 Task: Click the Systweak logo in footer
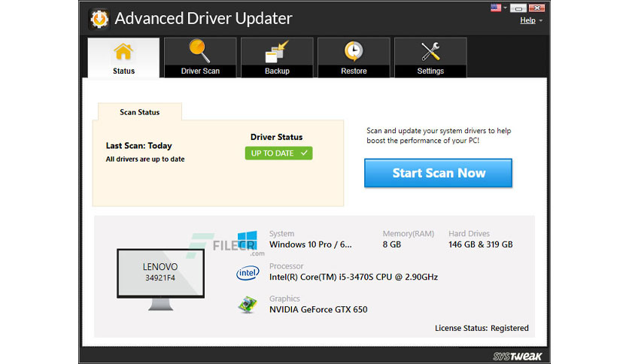517,356
